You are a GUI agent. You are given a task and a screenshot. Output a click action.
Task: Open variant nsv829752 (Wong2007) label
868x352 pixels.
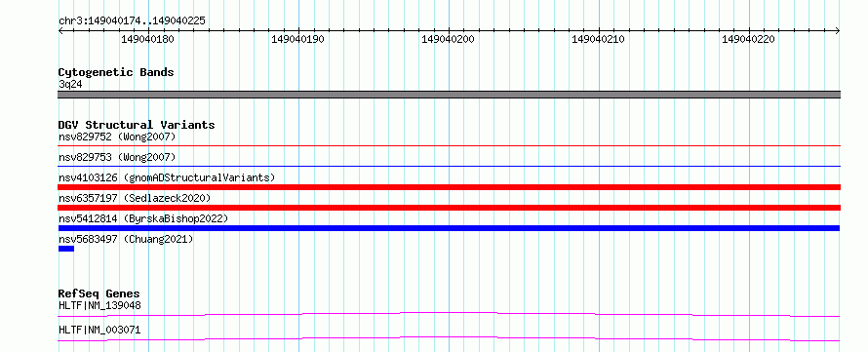[x=117, y=137]
